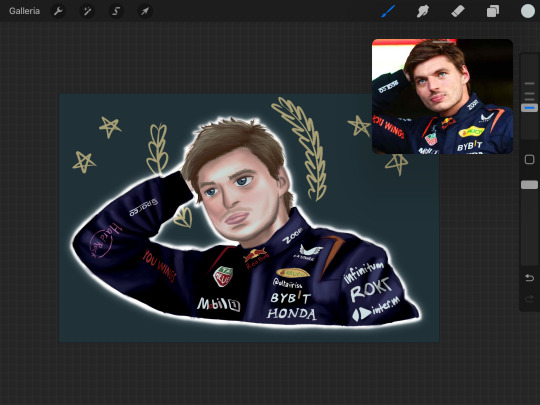Select the Eraser tool
The width and height of the screenshot is (540, 405).
(x=458, y=11)
